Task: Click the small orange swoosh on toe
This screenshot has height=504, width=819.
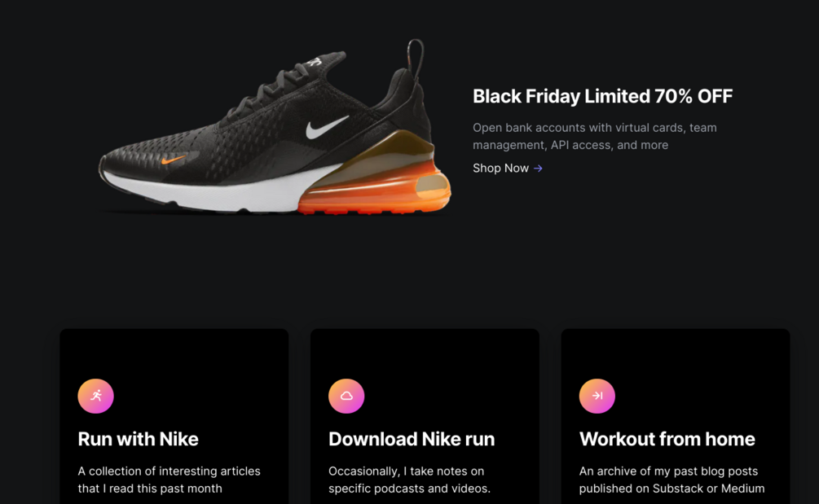Action: pyautogui.click(x=173, y=160)
